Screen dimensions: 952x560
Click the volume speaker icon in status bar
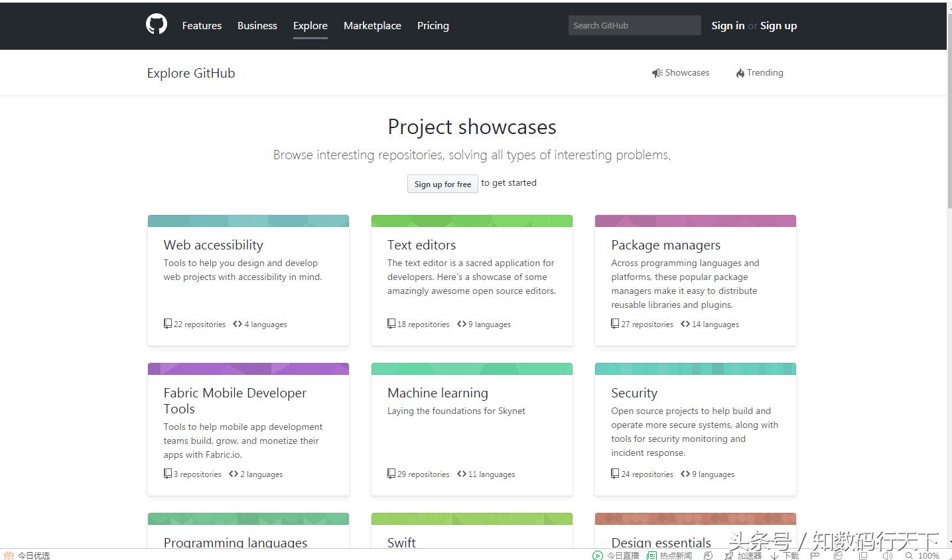pos(887,555)
